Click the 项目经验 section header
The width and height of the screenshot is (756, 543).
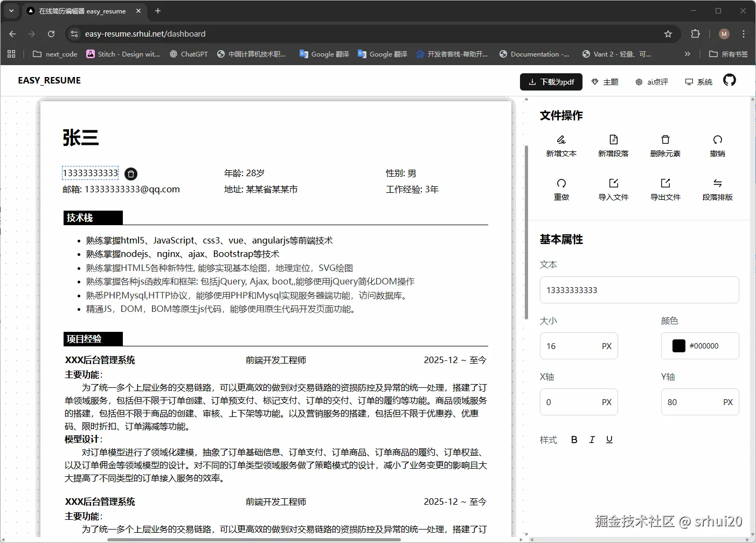93,339
